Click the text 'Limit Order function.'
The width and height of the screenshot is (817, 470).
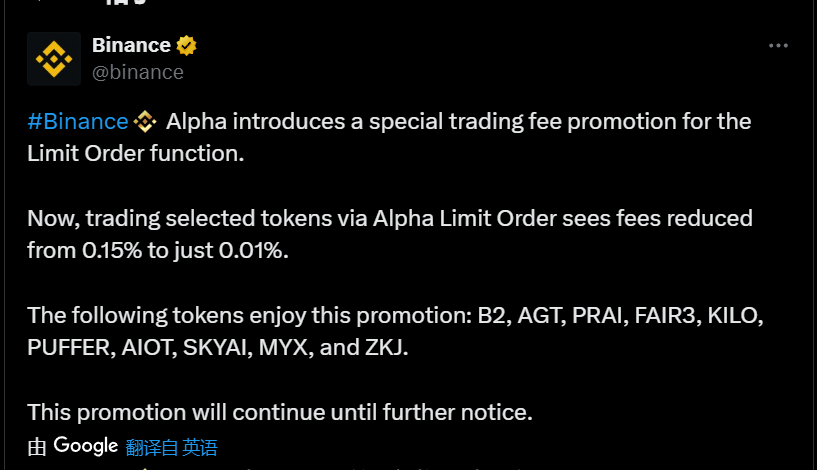pos(135,154)
